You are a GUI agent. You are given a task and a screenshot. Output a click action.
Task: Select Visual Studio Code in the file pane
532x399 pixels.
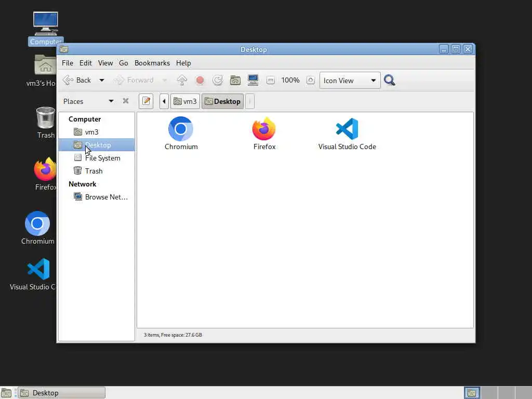[347, 134]
